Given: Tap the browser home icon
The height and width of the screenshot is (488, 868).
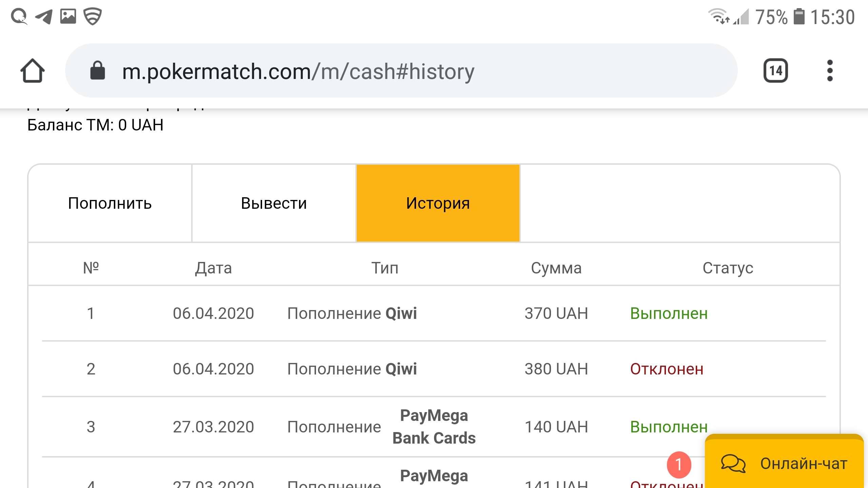Looking at the screenshot, I should [x=33, y=71].
